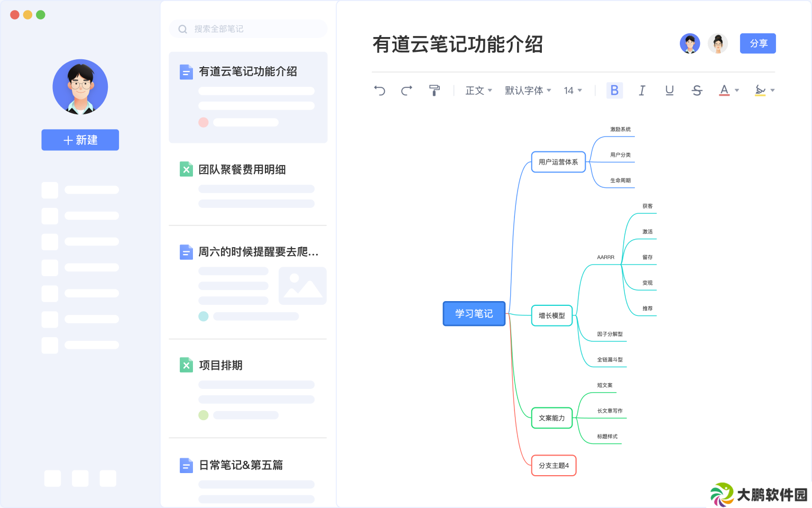Click the document icon beside 周六的时候提醒
812x508 pixels.
tap(186, 252)
